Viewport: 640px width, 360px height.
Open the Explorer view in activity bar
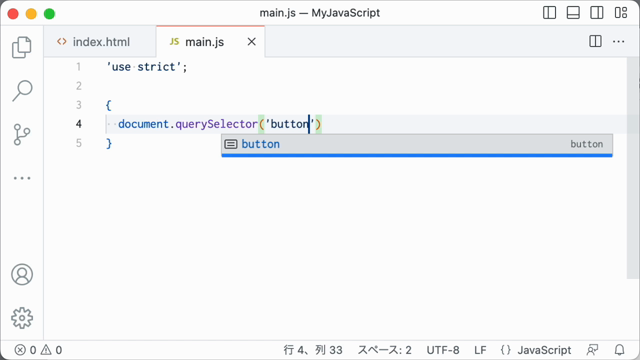tap(22, 47)
